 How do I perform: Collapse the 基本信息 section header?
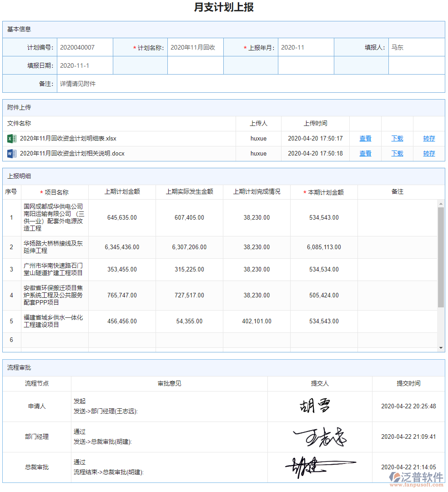coord(17,29)
